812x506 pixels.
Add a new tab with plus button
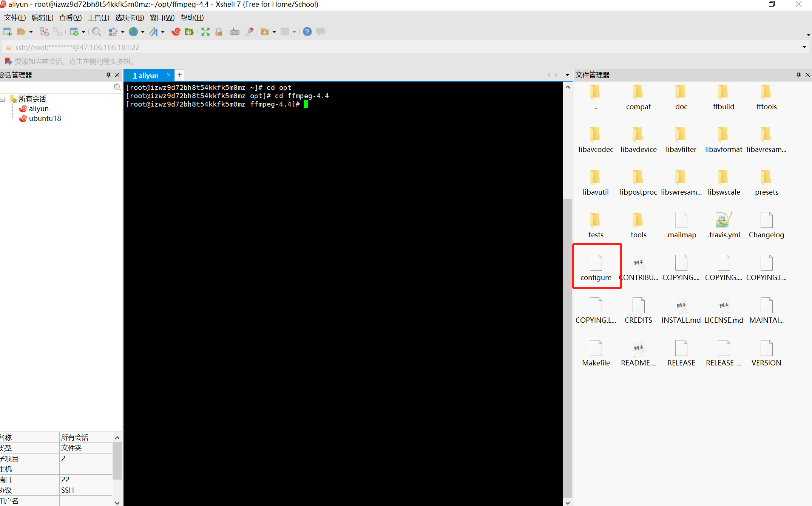pos(180,75)
